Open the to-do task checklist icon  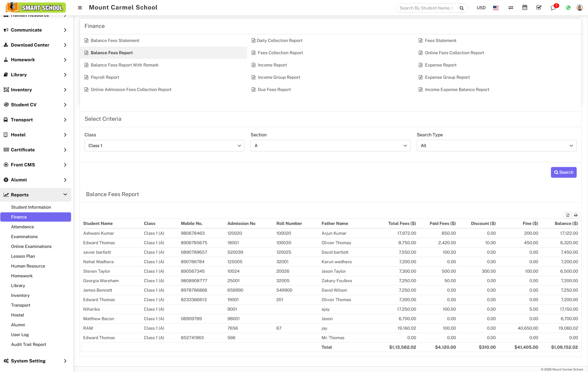(x=539, y=8)
